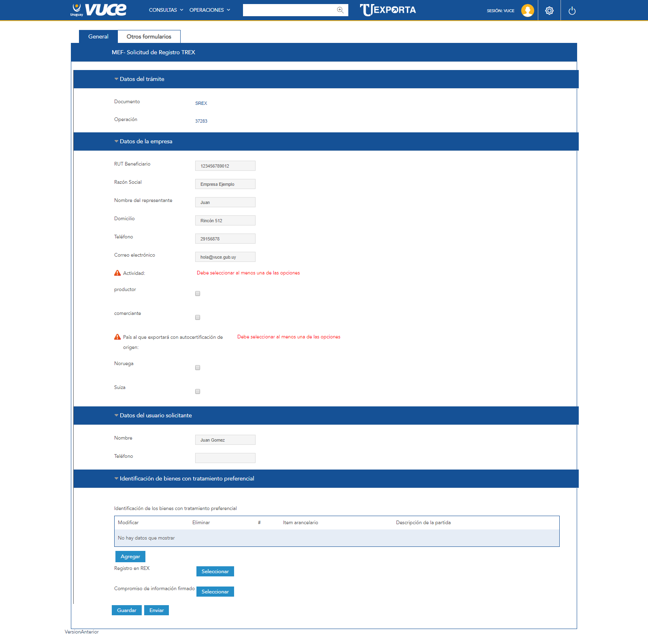Click the Uexporta logo
648x644 pixels.
click(388, 10)
